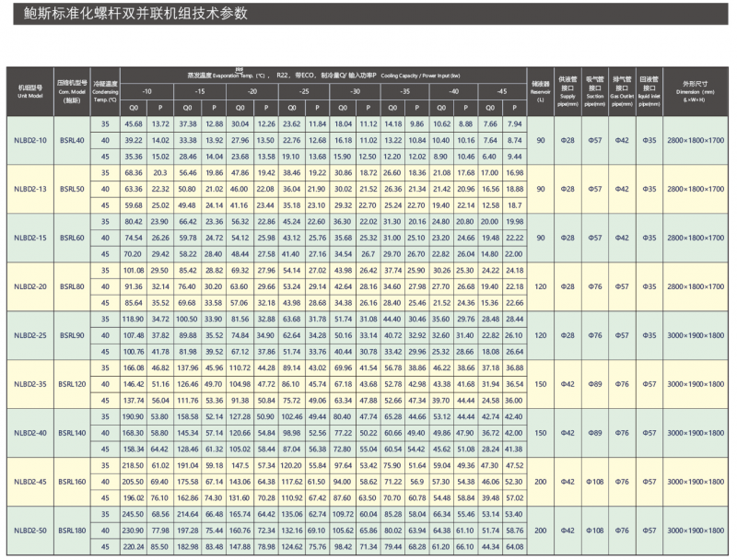This screenshot has width=737, height=560.
Task: Select the cooling capacity value 166.08
Action: [x=134, y=368]
